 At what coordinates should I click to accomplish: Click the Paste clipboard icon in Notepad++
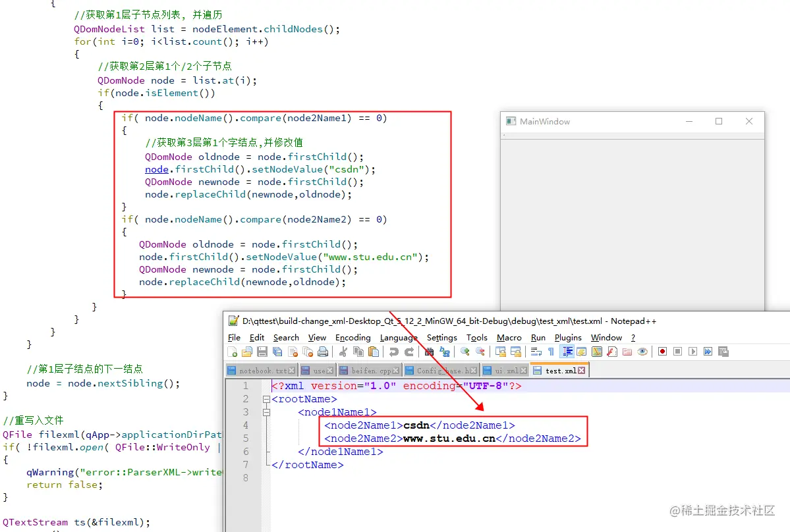pyautogui.click(x=374, y=352)
